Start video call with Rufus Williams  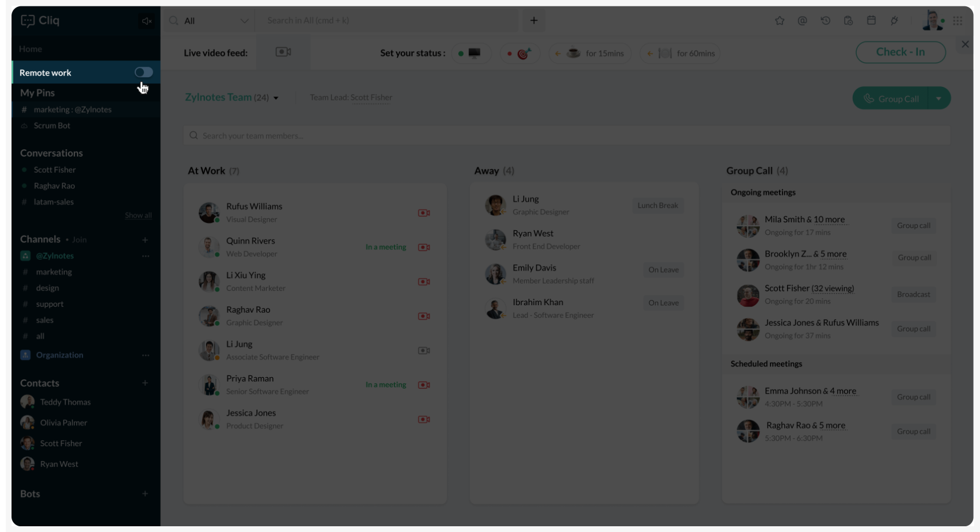[424, 213]
